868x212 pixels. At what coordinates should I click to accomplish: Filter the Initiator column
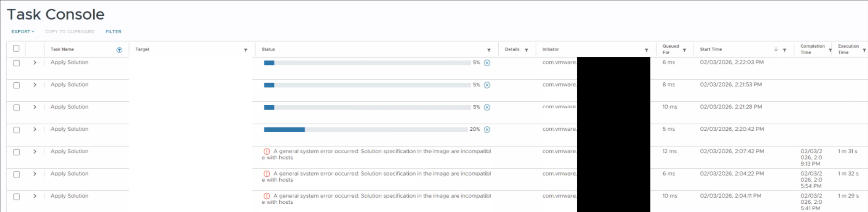pyautogui.click(x=646, y=50)
